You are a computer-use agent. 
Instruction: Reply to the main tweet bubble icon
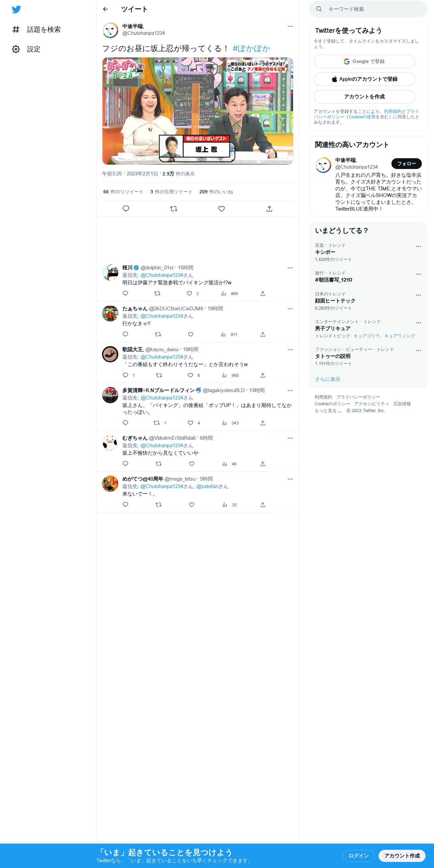coord(126,209)
